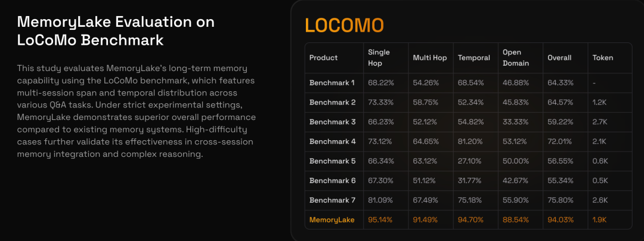Select the Token column header
This screenshot has width=644, height=241.
602,58
